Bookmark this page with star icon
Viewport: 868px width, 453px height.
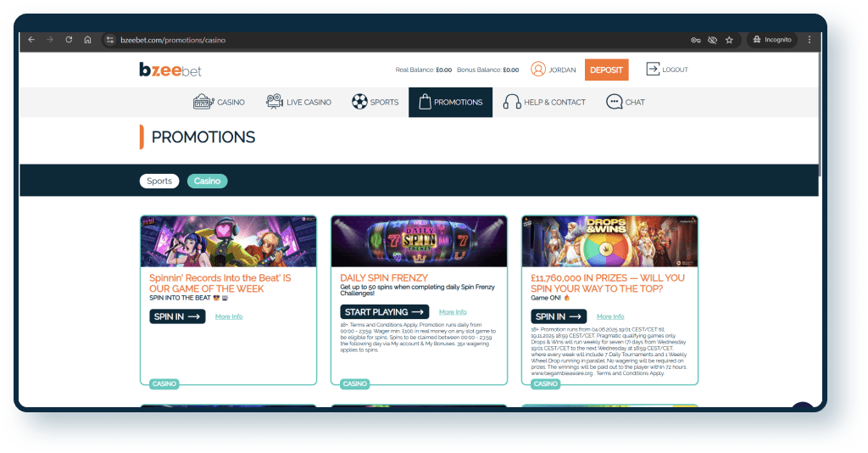coord(729,40)
